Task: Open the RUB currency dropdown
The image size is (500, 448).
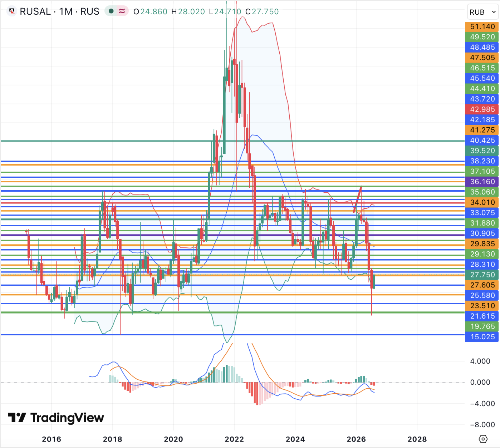Action: point(483,12)
